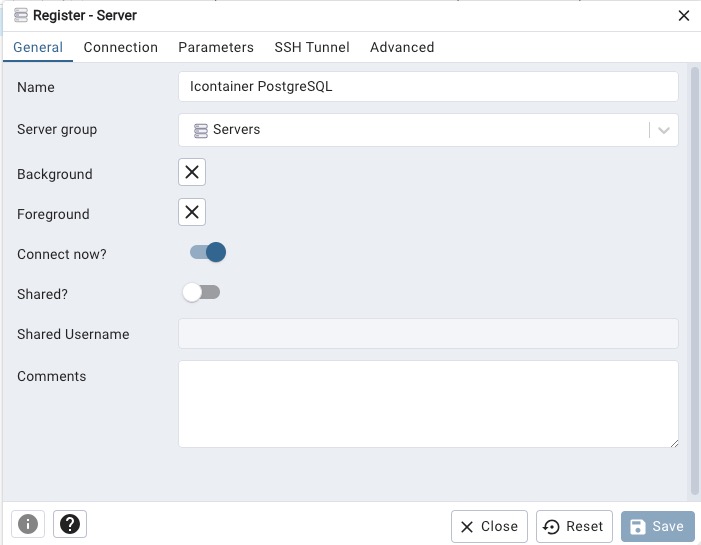Open help via the question mark icon
The height and width of the screenshot is (545, 701).
[x=70, y=524]
